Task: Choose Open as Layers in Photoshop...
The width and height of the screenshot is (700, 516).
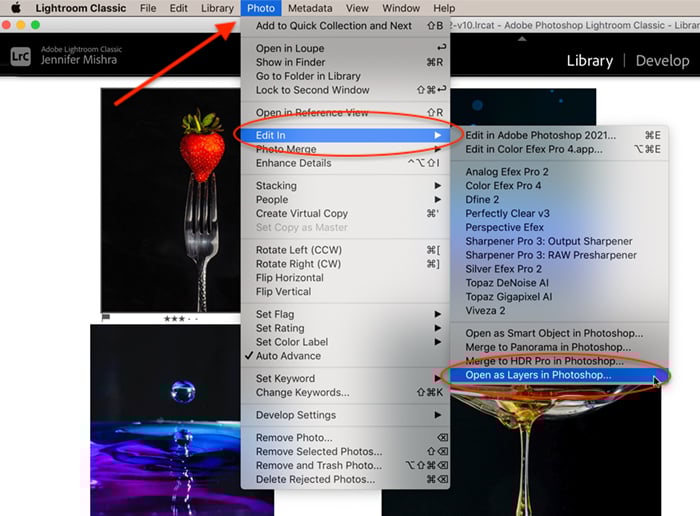Action: click(559, 375)
